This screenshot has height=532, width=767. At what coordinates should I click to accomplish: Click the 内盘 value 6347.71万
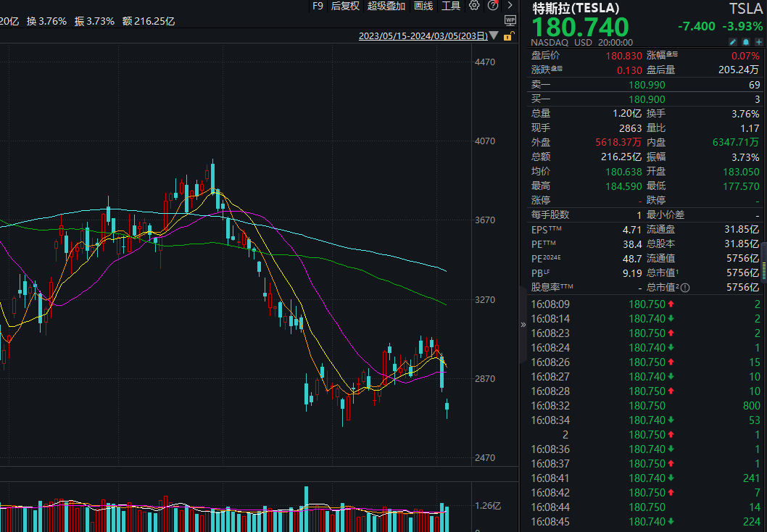(x=736, y=142)
